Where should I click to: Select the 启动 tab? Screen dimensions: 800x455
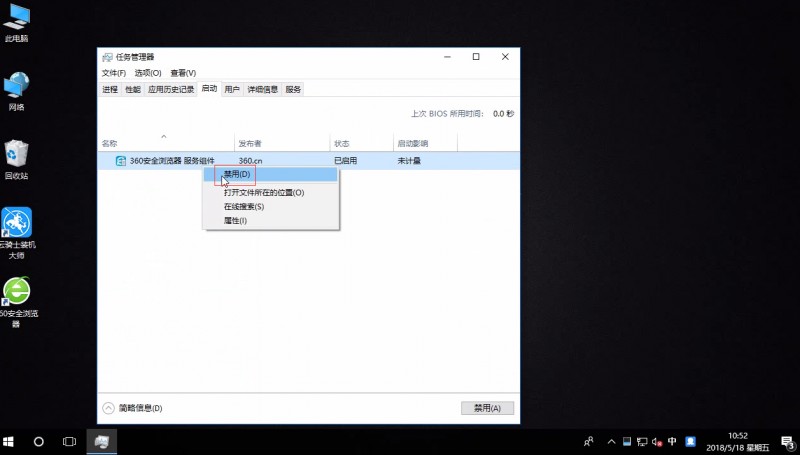tap(209, 89)
